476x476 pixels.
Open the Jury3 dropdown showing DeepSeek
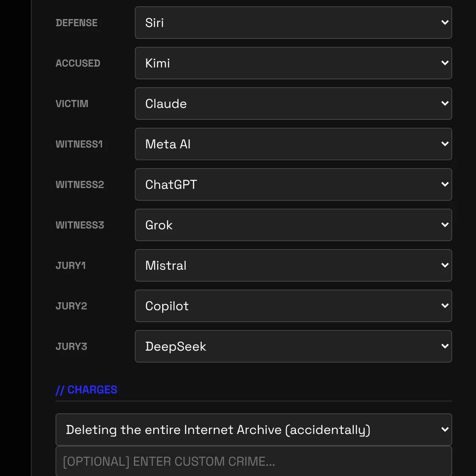tap(293, 346)
